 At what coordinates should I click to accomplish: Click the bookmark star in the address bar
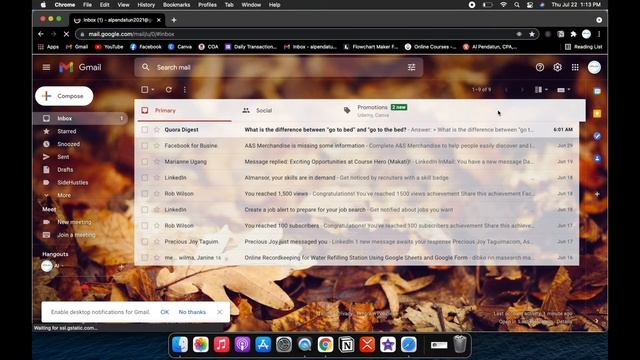(x=532, y=34)
